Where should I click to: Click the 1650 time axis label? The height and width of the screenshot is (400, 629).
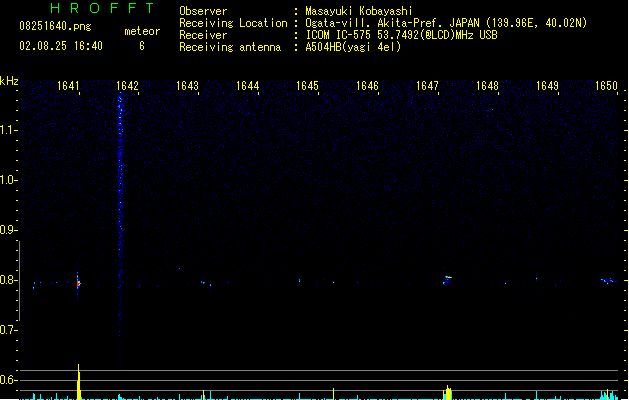pos(606,86)
